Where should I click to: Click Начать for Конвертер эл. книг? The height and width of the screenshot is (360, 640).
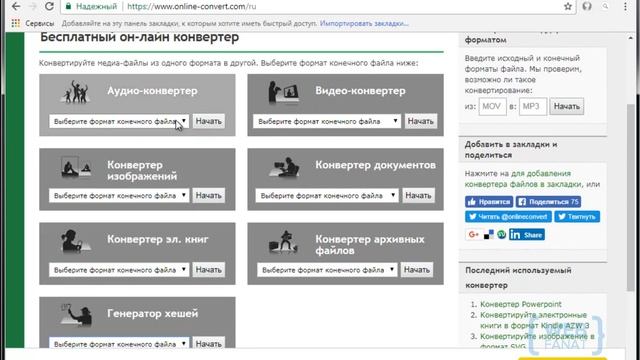tap(209, 270)
